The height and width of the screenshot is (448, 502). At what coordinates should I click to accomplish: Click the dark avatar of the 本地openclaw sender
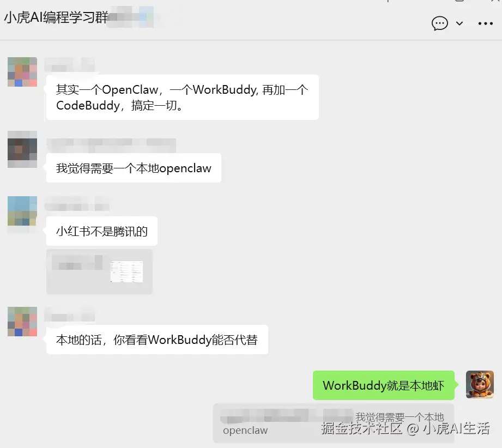[22, 149]
